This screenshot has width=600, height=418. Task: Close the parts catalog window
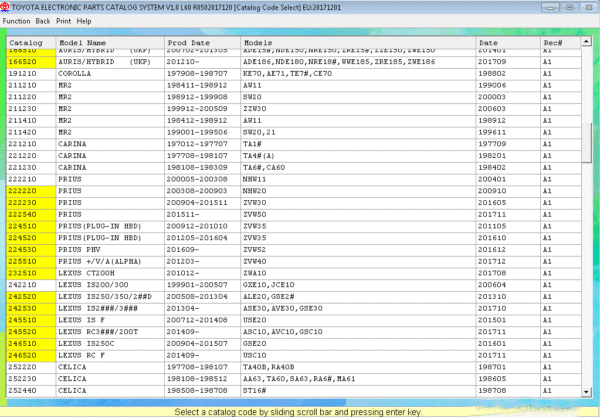click(588, 6)
